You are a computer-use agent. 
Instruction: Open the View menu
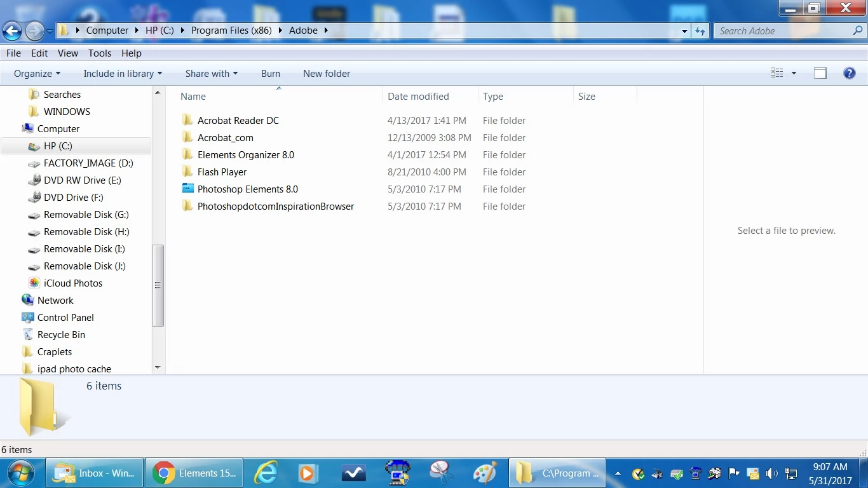pos(68,53)
